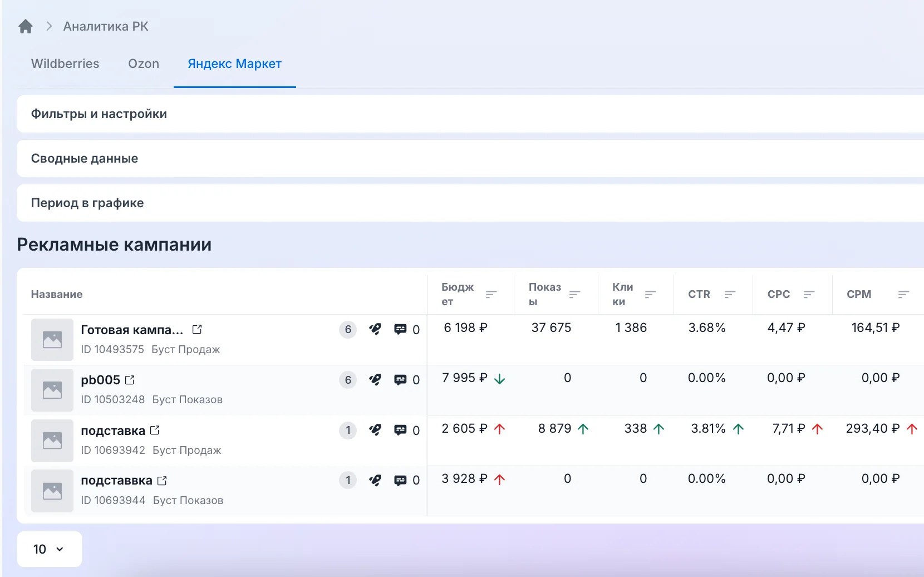Go to the home icon in breadcrumb
The height and width of the screenshot is (577, 924).
point(26,26)
